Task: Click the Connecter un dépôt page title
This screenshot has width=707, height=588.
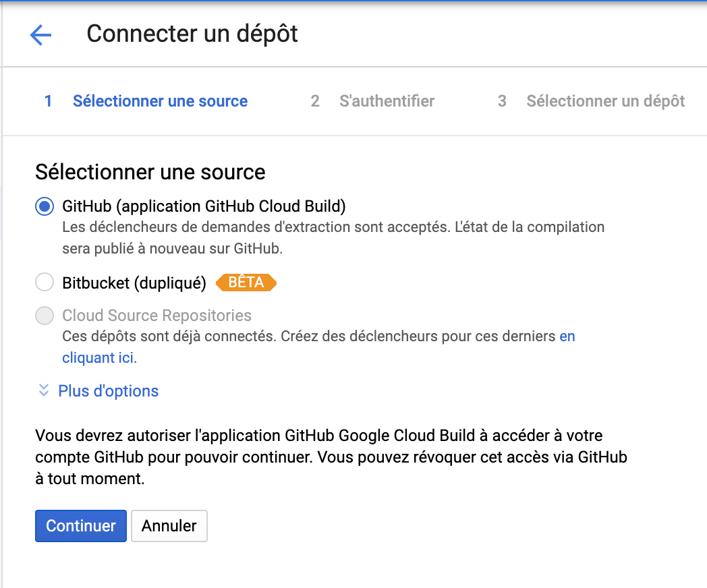Action: click(x=192, y=34)
